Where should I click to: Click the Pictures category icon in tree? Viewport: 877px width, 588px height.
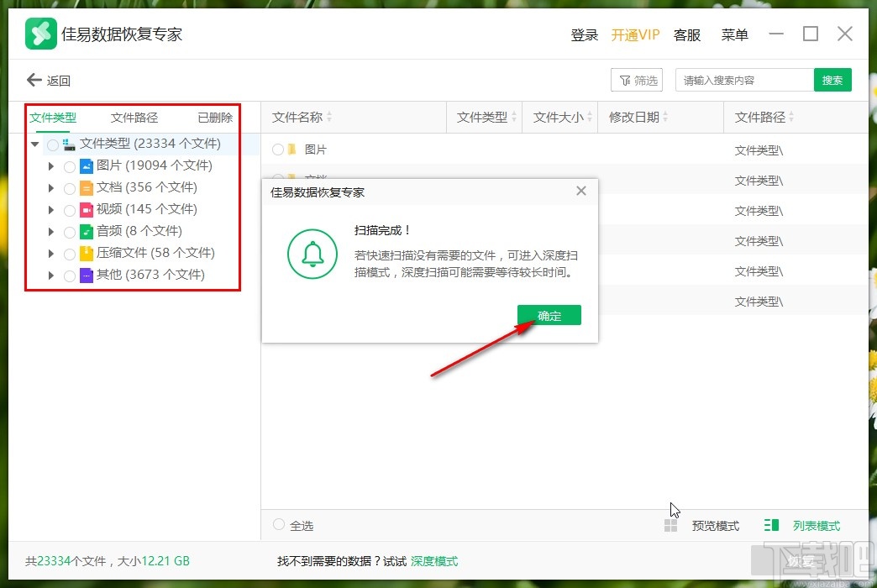coord(87,165)
